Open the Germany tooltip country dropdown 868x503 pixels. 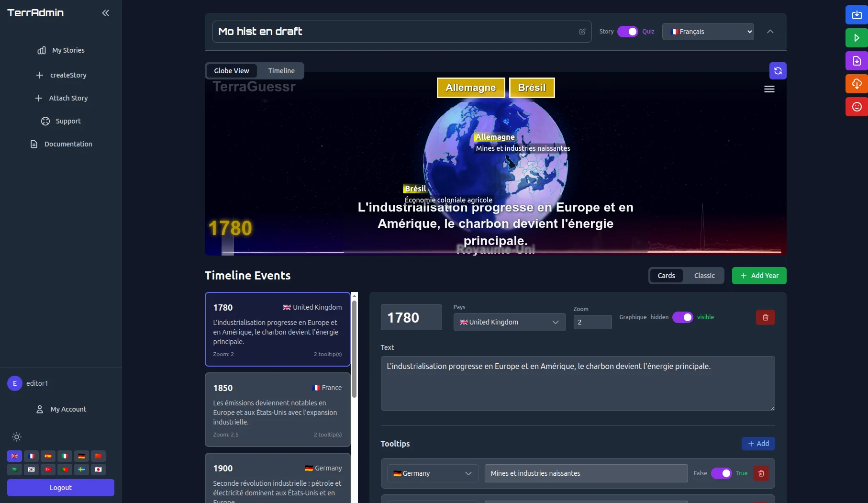(433, 473)
